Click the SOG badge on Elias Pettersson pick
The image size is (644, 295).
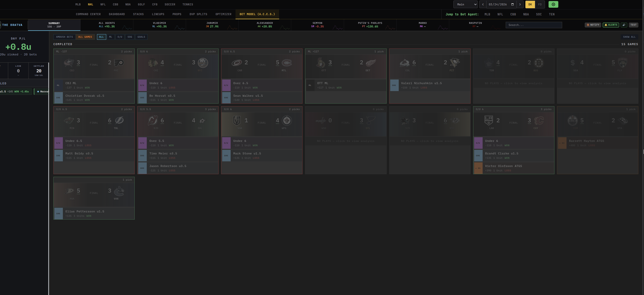(58, 213)
